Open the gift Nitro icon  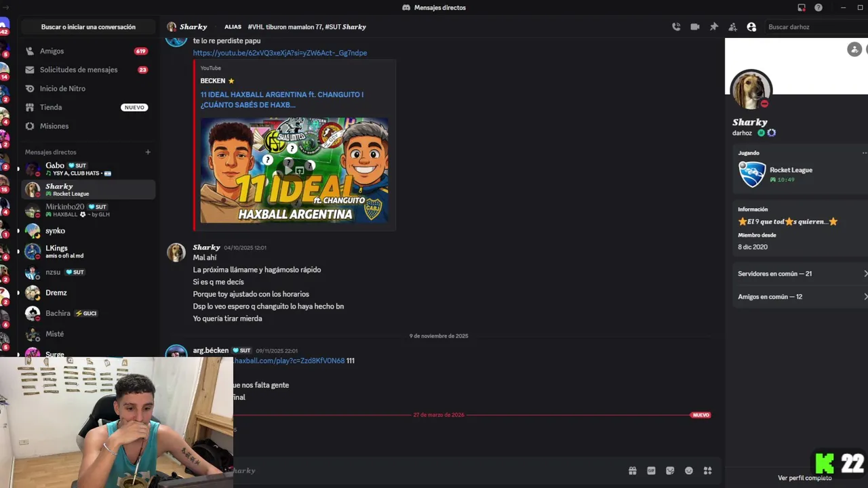coord(632,470)
